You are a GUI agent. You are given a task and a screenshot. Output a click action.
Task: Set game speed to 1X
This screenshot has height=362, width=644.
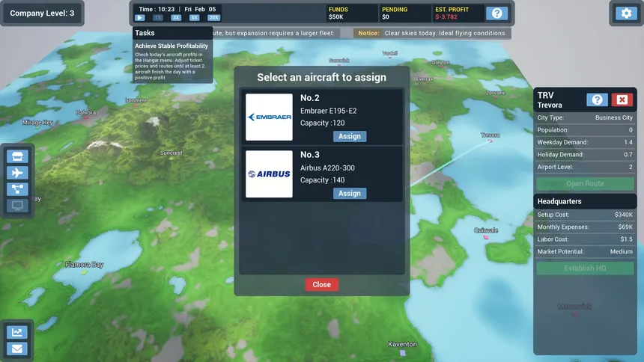[158, 18]
